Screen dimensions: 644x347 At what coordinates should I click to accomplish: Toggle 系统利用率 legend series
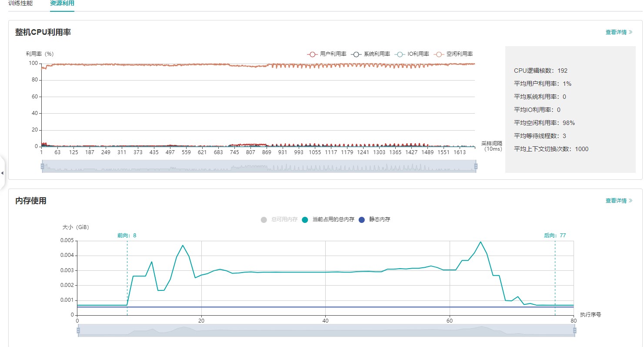(x=371, y=54)
